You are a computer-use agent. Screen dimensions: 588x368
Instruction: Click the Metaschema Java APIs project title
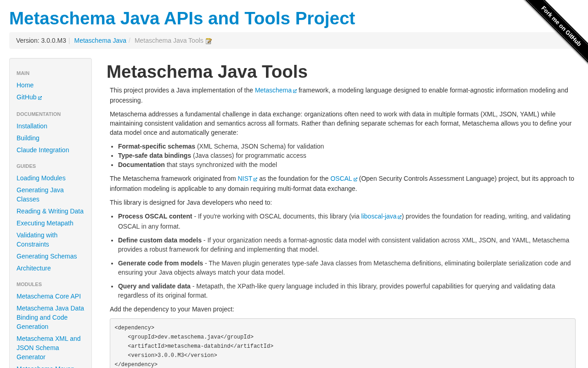[182, 18]
